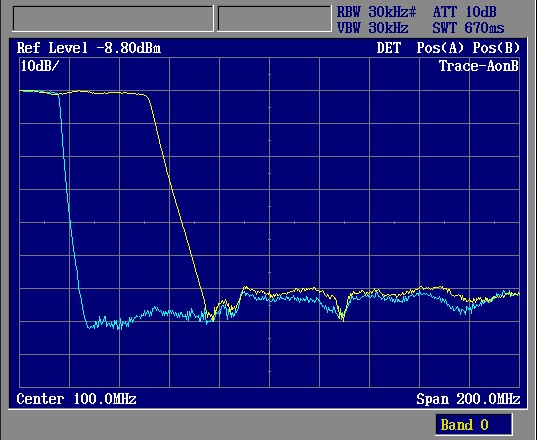Click the 10dB/ scale label
This screenshot has height=440, width=537.
(x=40, y=66)
